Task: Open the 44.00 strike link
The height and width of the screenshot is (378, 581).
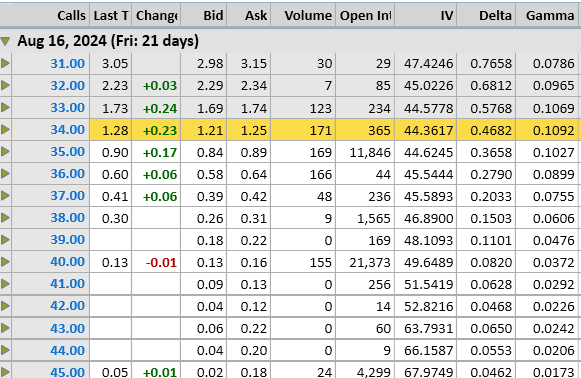Action: [x=67, y=350]
